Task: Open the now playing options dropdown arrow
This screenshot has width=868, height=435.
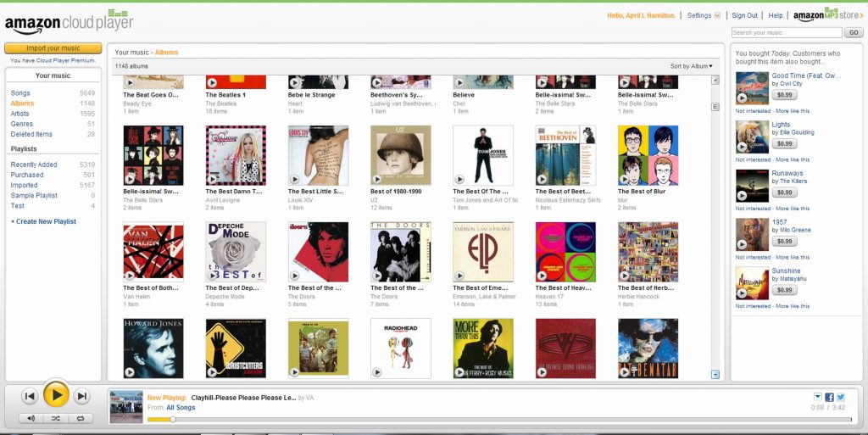Action: click(x=818, y=397)
